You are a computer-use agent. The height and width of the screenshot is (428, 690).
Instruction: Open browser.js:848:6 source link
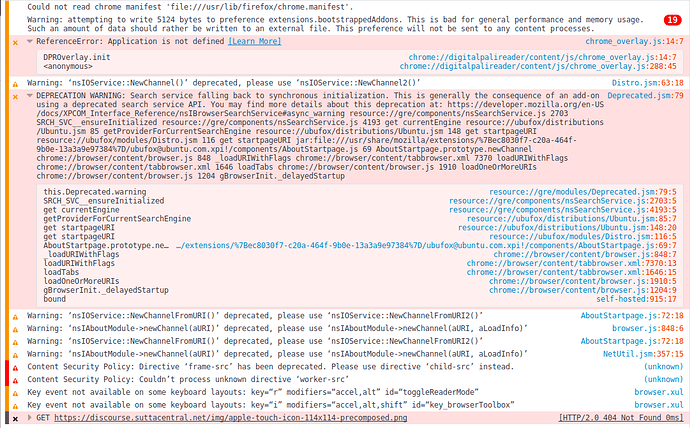pos(648,328)
